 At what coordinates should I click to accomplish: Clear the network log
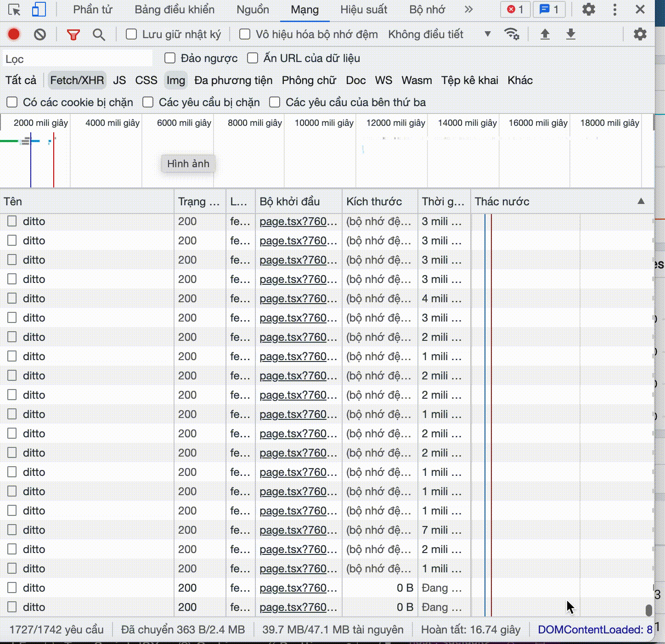tap(40, 34)
